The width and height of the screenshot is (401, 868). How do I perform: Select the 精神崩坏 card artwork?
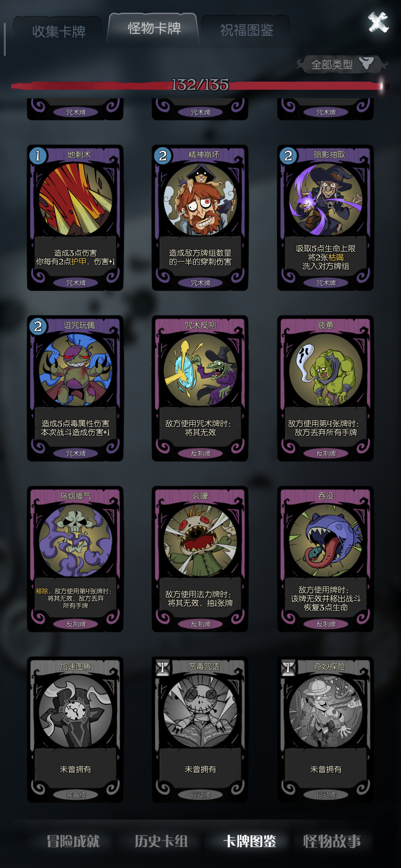point(200,200)
